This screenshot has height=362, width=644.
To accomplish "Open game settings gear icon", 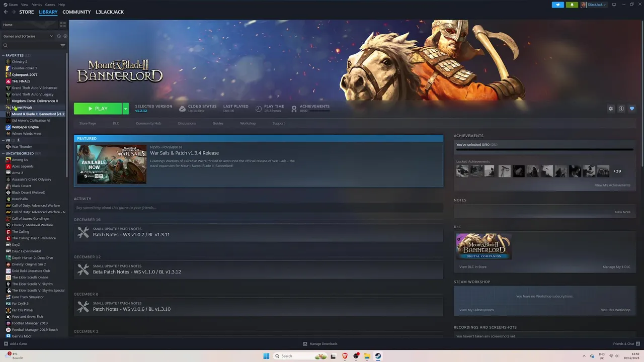I will (x=611, y=109).
